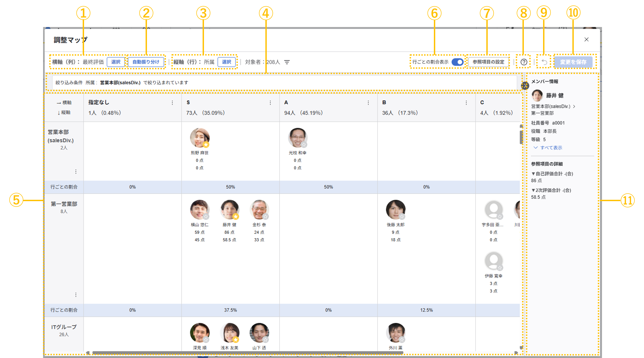Toggle 行ごとの割合表示 switch off

pyautogui.click(x=457, y=62)
